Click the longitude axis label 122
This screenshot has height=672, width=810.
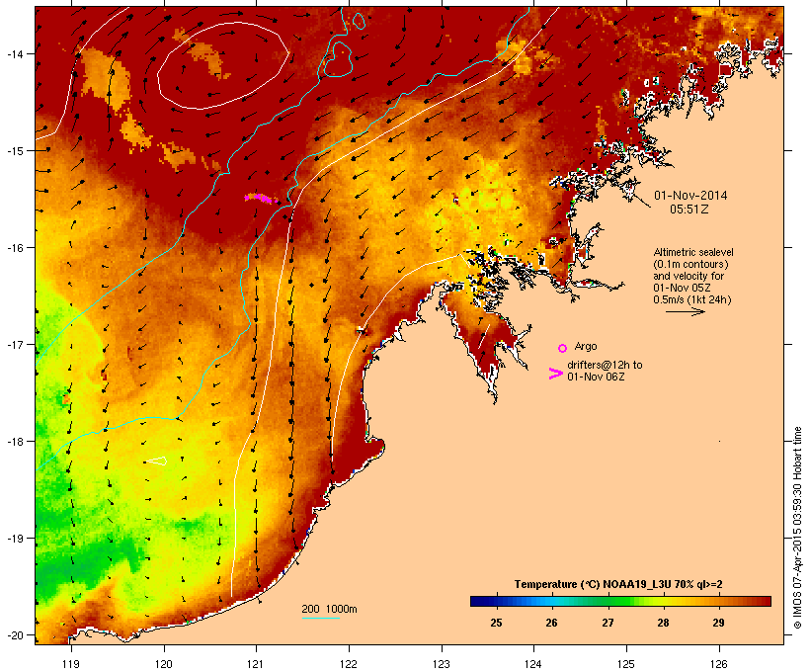click(349, 664)
